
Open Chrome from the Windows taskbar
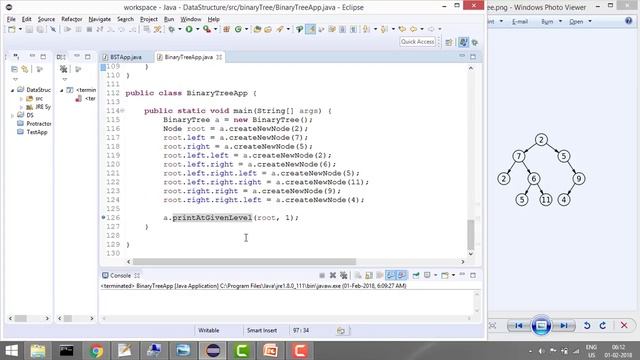96,351
